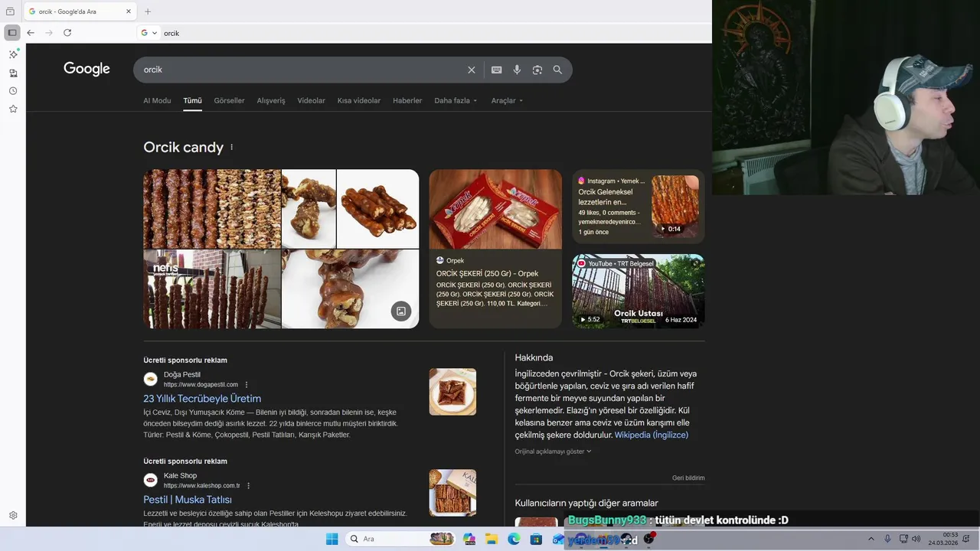980x551 pixels.
Task: Submit search with magnifier icon
Action: point(557,70)
